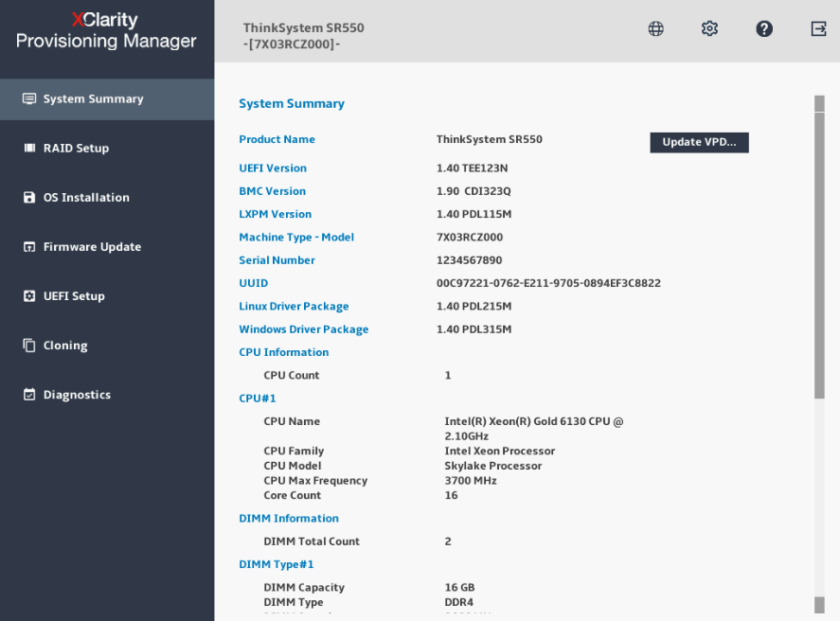The image size is (840, 621).
Task: Click the Update VPD... button
Action: coord(699,142)
